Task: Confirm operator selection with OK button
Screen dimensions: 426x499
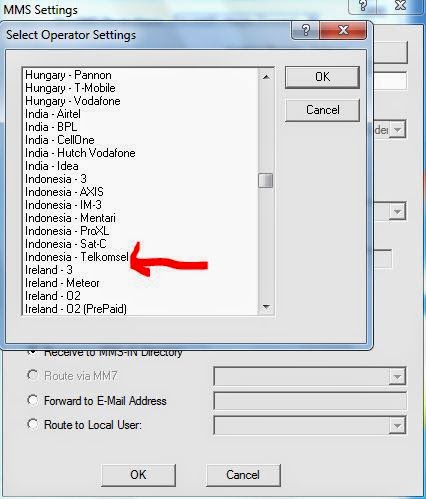Action: click(x=322, y=77)
